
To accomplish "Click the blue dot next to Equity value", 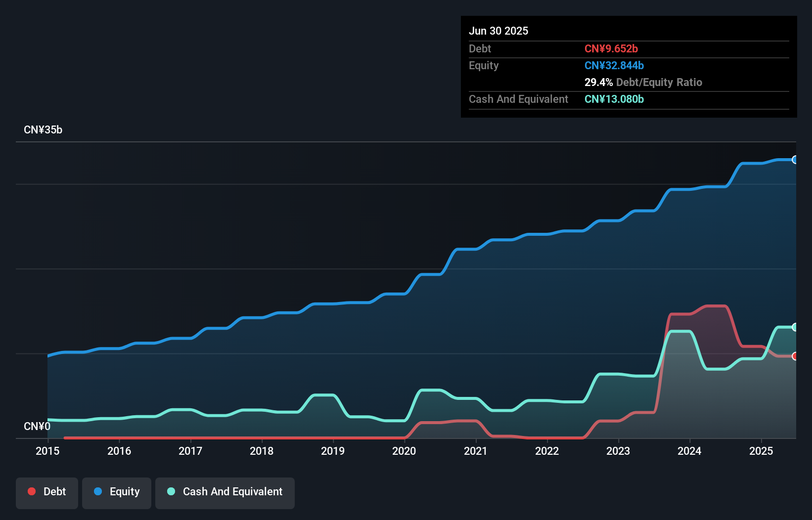I will tap(614, 65).
